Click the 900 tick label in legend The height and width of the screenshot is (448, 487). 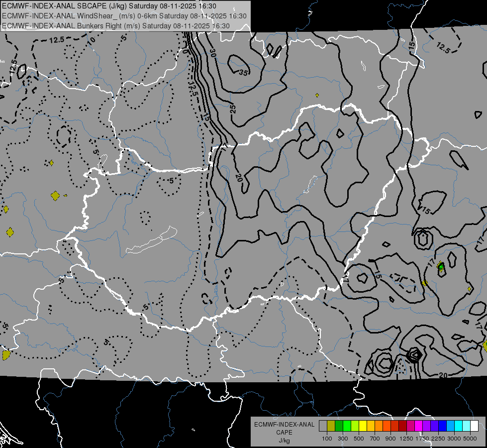click(x=390, y=439)
